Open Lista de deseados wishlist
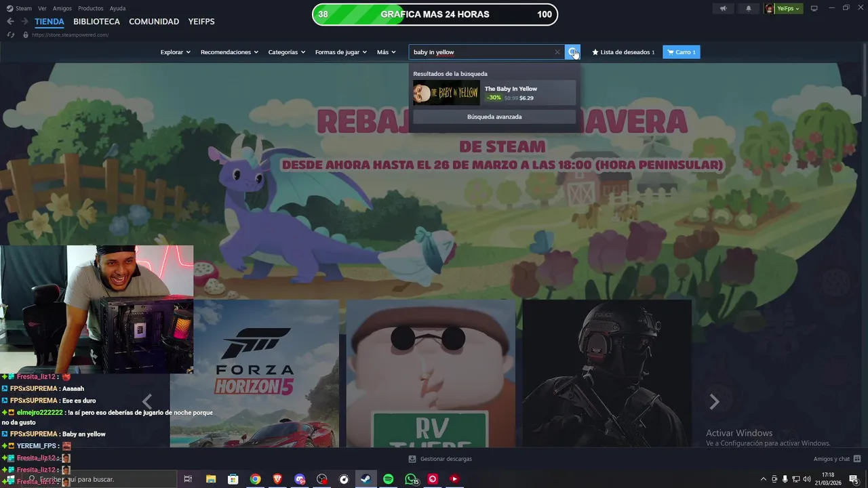Image resolution: width=868 pixels, height=488 pixels. click(x=623, y=52)
